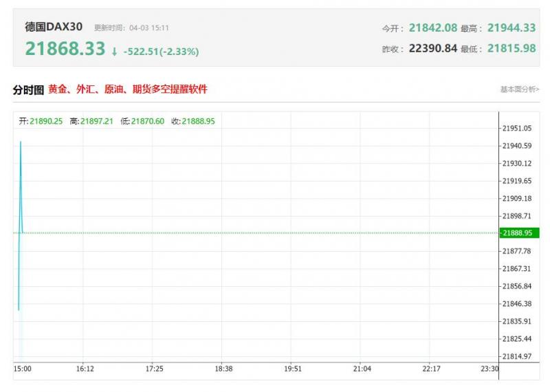
Task: Click the 21835.91 price axis label
Action: click(x=517, y=321)
